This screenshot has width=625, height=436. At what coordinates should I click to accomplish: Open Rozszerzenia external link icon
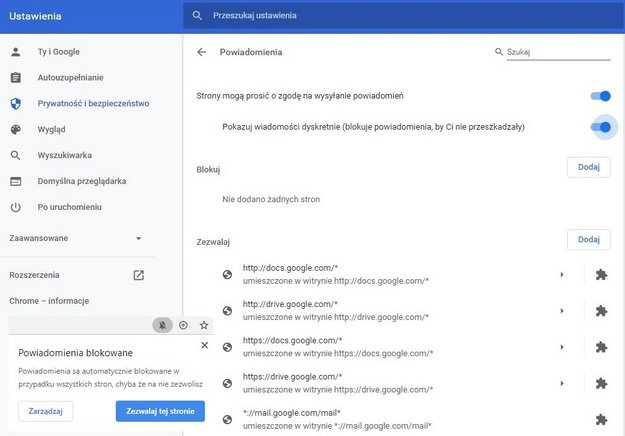click(138, 275)
